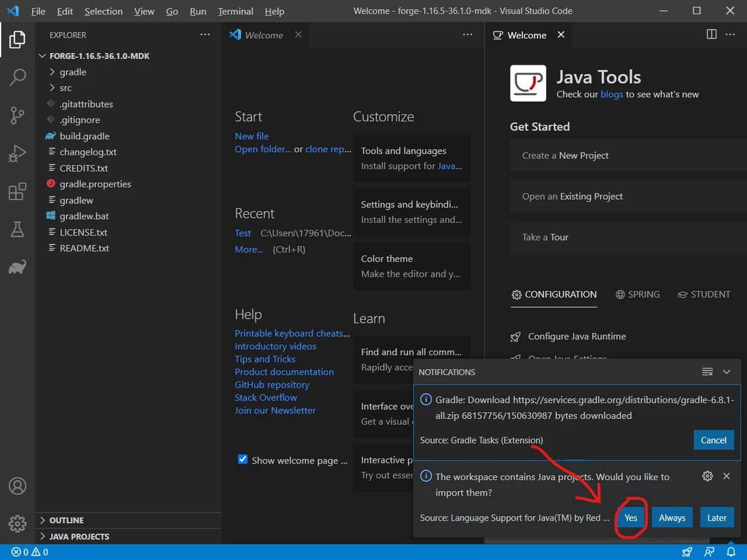Open Run and Debug view
Screen dimensions: 747x560
coord(18,153)
